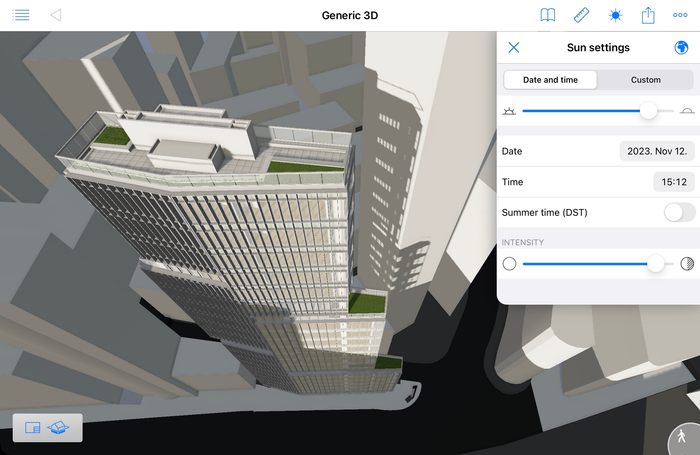Image resolution: width=700 pixels, height=455 pixels.
Task: Select the Date and time tab
Action: (550, 80)
